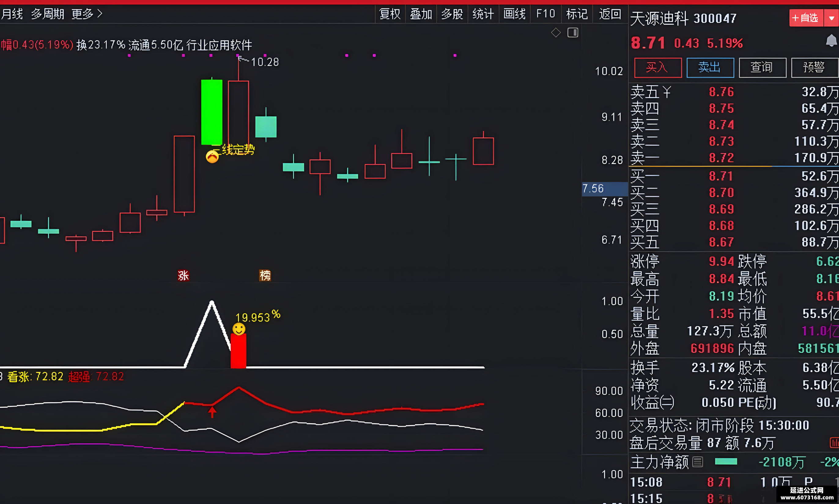839x504 pixels.
Task: Click the orange 三线定势 signal icon
Action: 212,157
